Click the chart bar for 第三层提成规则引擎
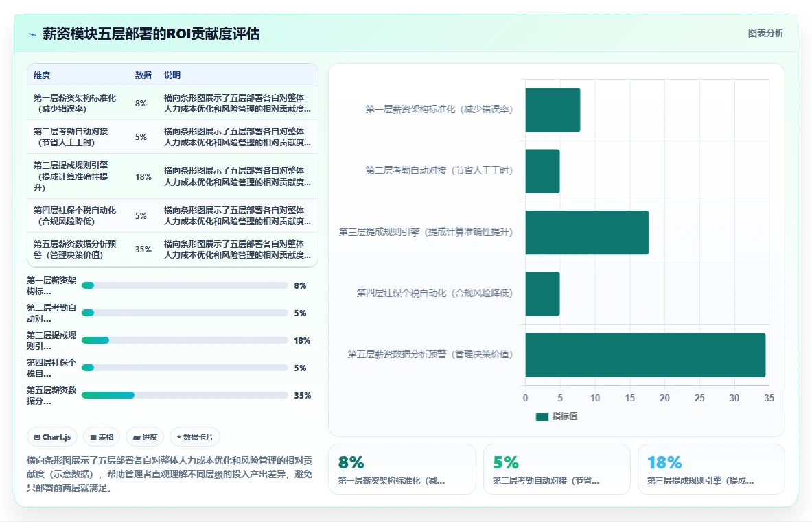Screen dimensions: 812x522 point(588,233)
